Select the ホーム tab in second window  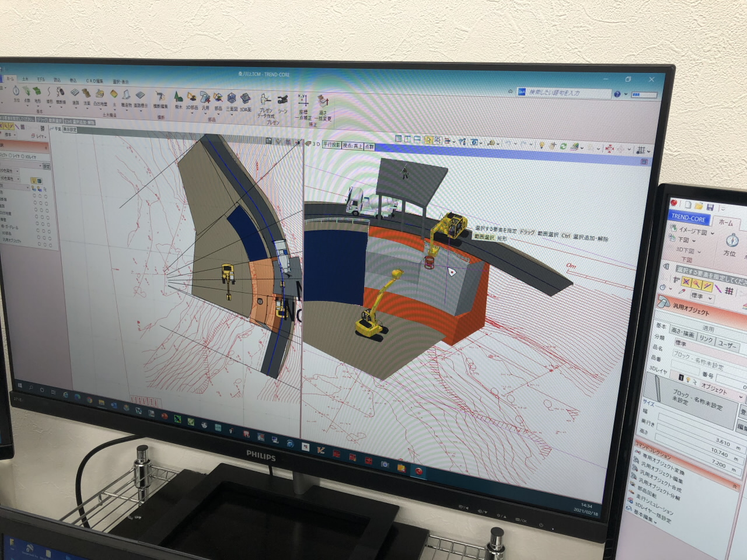(x=725, y=222)
